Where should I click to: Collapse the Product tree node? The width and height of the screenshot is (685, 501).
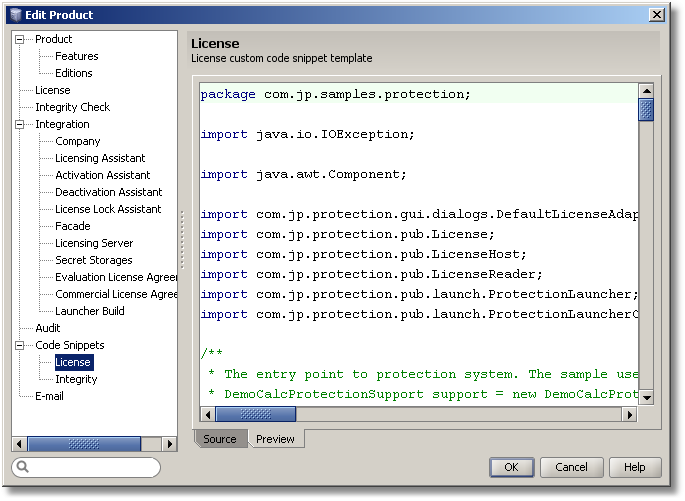tap(20, 39)
